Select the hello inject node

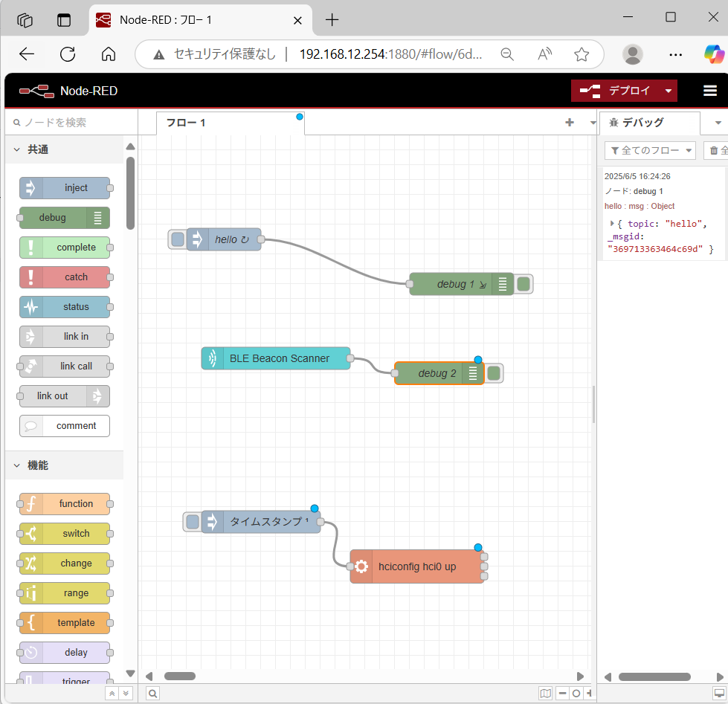(224, 239)
